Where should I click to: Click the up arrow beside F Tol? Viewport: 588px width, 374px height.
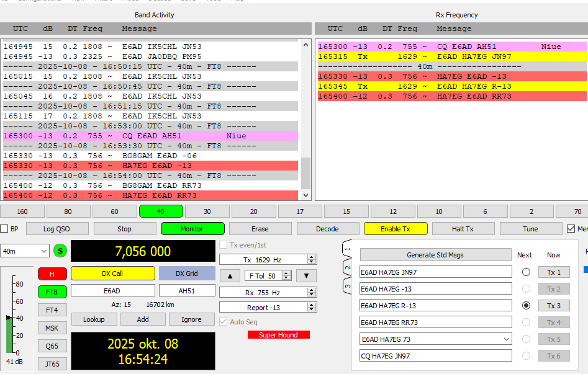[x=230, y=275]
